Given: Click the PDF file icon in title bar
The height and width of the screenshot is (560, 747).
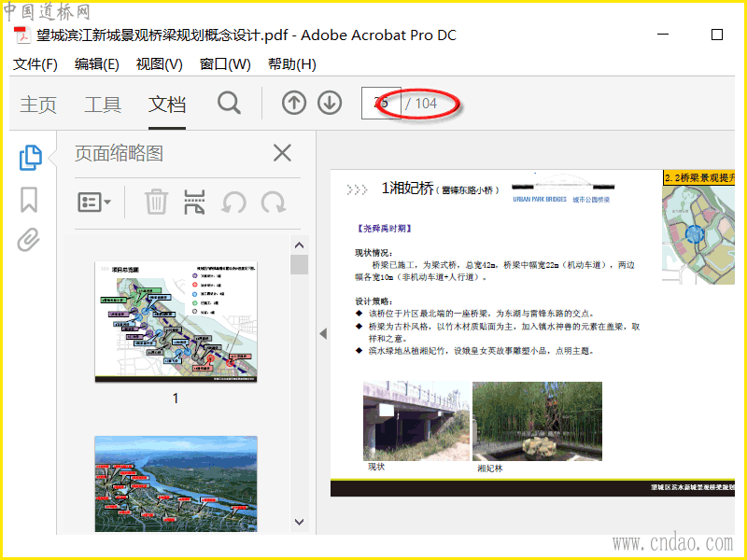Looking at the screenshot, I should (21, 35).
